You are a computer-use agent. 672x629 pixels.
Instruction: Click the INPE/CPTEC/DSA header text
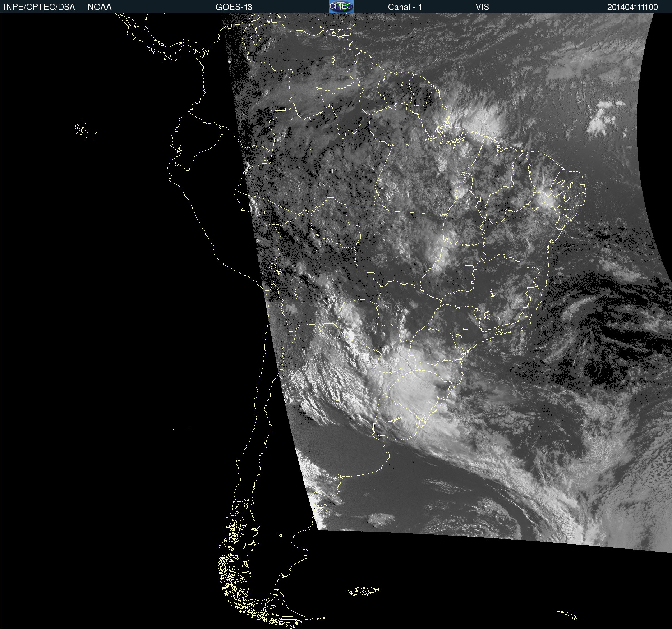pyautogui.click(x=39, y=7)
